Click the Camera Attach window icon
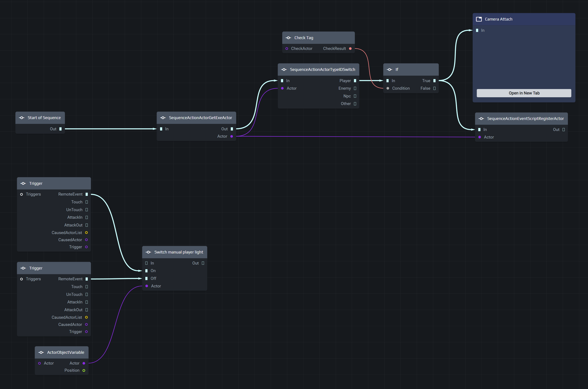The image size is (588, 389). pyautogui.click(x=479, y=19)
